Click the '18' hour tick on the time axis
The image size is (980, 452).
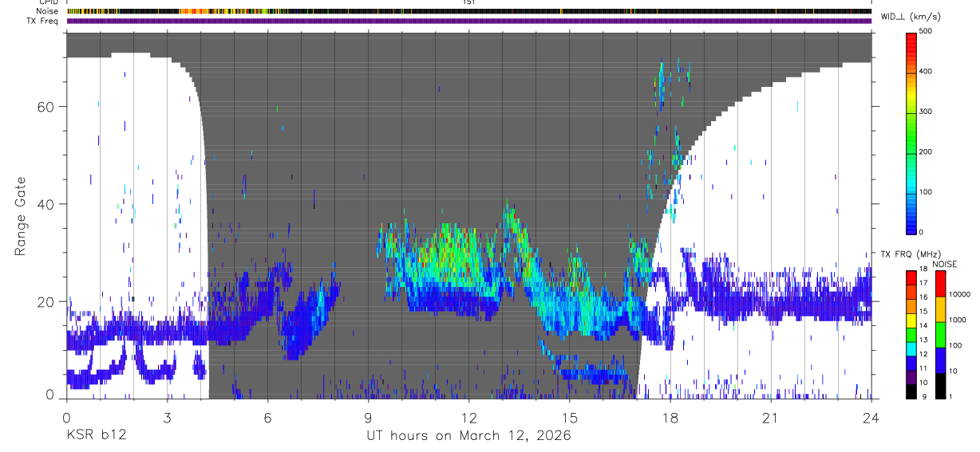pyautogui.click(x=670, y=418)
